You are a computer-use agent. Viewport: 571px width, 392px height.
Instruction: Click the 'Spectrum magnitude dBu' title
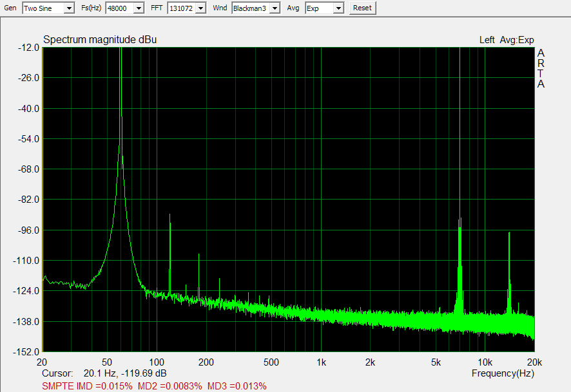coord(100,40)
